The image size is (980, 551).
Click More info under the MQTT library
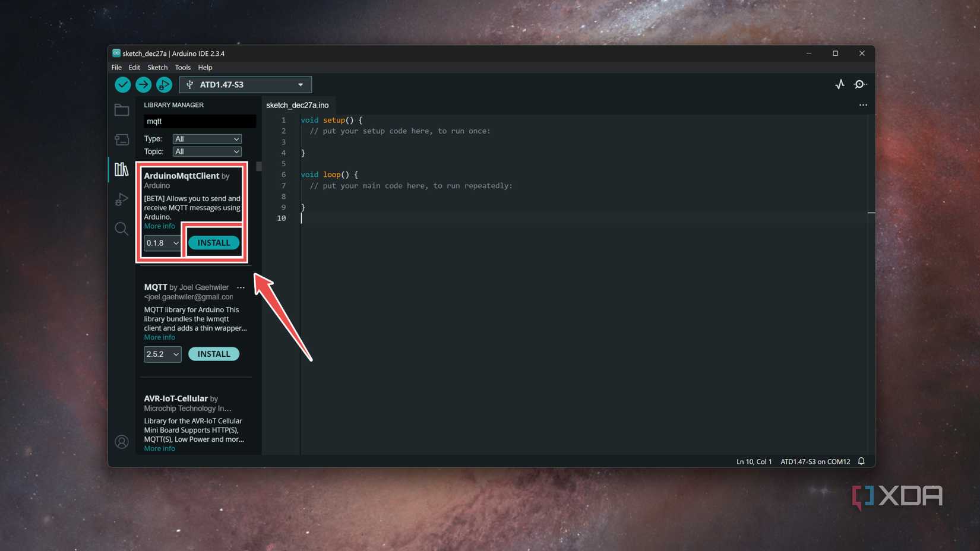coord(159,337)
